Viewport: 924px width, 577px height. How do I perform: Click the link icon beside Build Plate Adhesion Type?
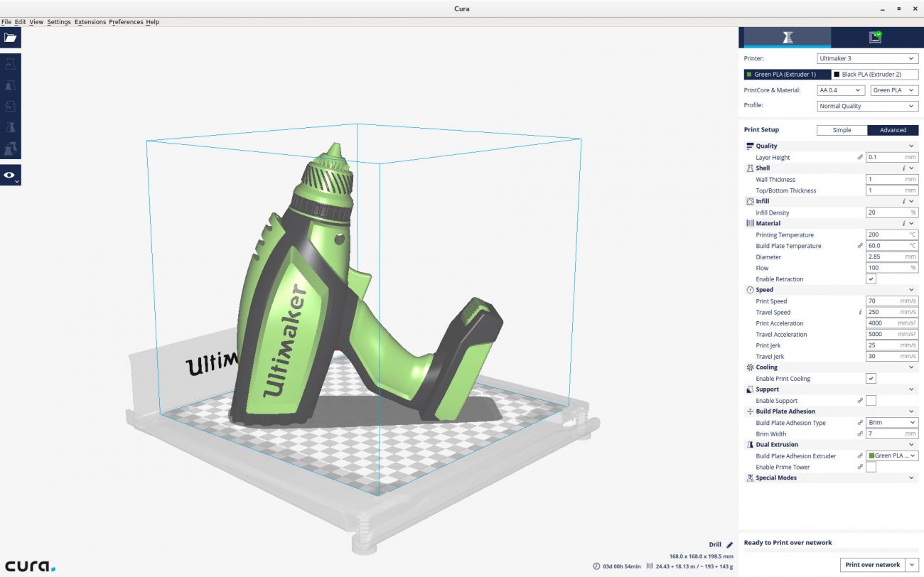(860, 423)
